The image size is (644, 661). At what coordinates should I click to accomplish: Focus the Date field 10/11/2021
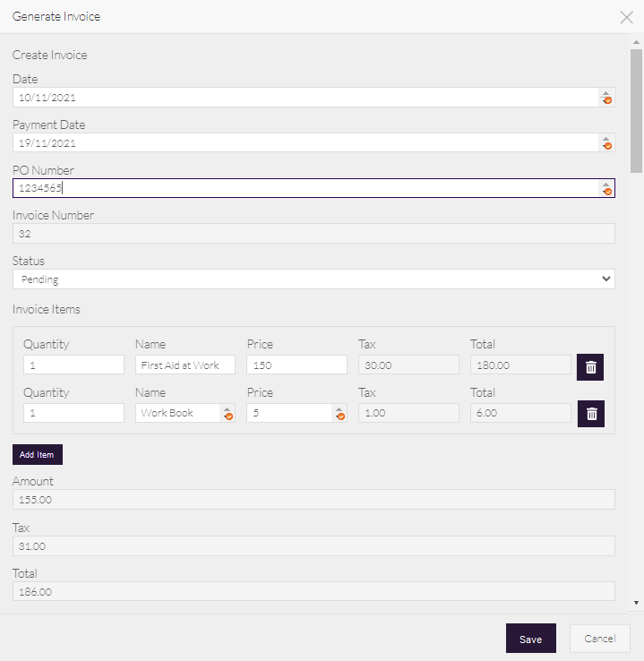(x=313, y=98)
